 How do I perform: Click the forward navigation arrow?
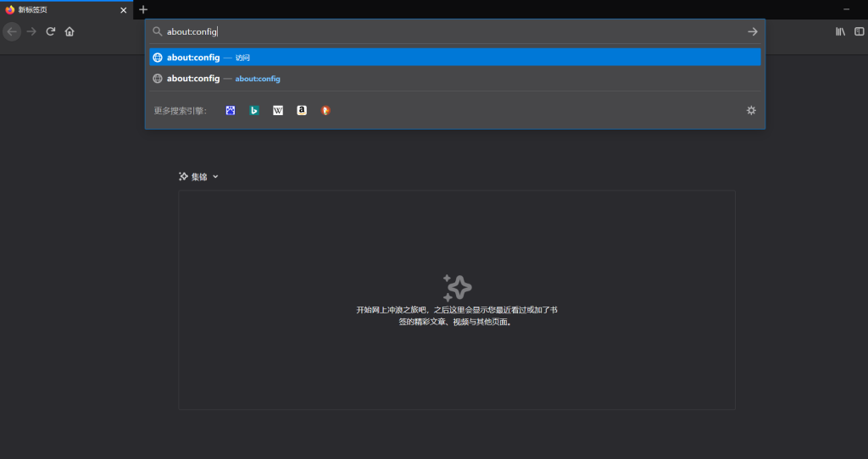pos(31,31)
